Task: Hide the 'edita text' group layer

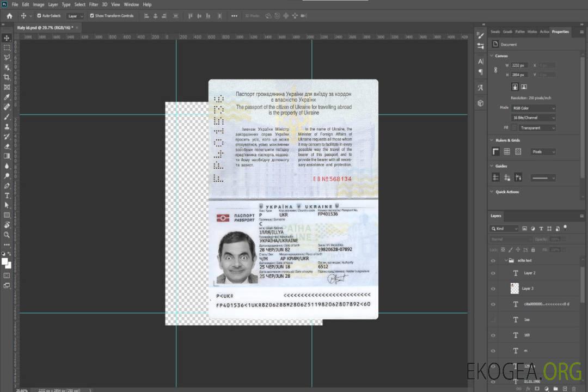Action: point(493,261)
